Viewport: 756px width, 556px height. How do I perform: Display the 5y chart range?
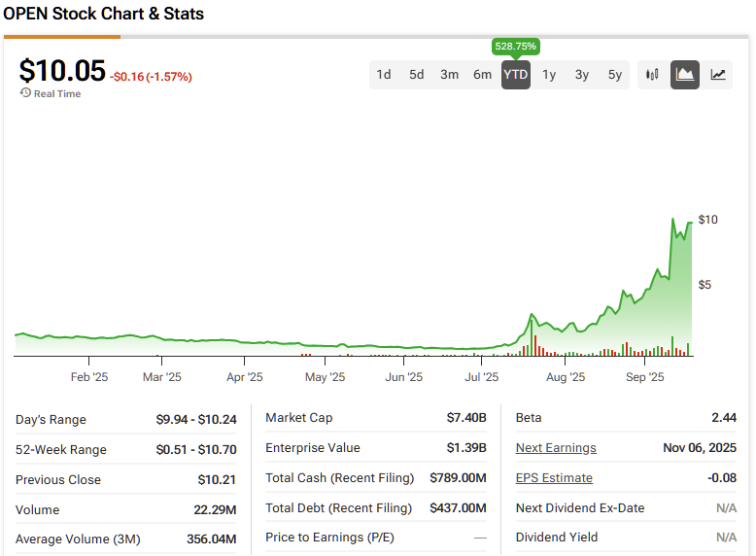tap(615, 75)
